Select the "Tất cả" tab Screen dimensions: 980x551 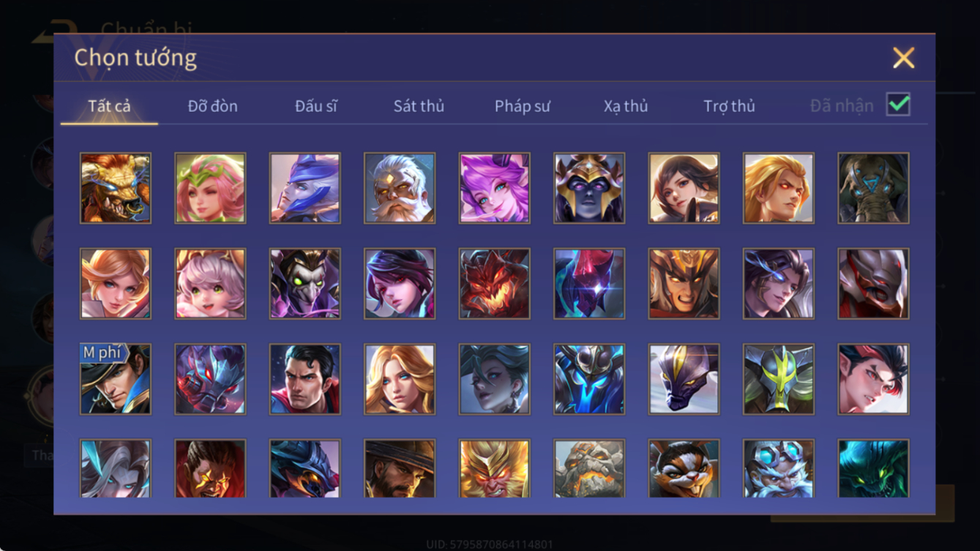tap(109, 106)
